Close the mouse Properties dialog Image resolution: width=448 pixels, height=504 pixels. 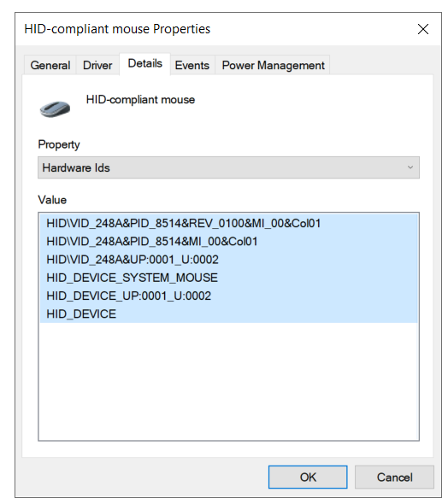[x=423, y=29]
